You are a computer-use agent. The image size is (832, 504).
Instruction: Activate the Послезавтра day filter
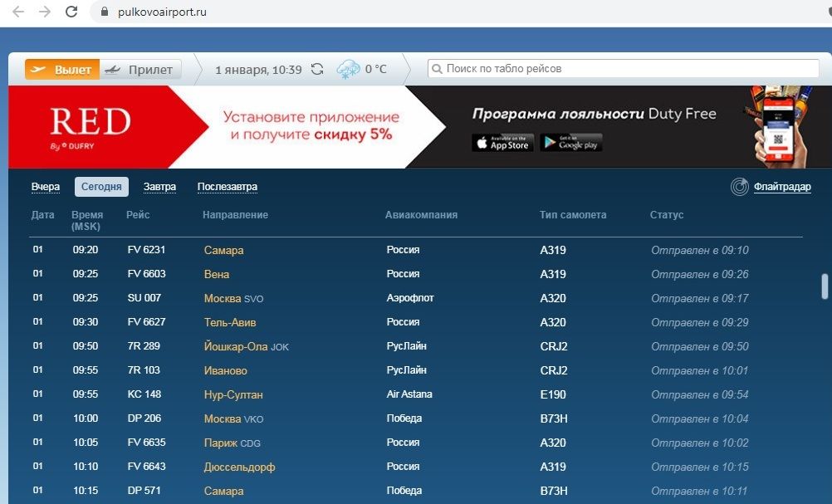[x=228, y=186]
